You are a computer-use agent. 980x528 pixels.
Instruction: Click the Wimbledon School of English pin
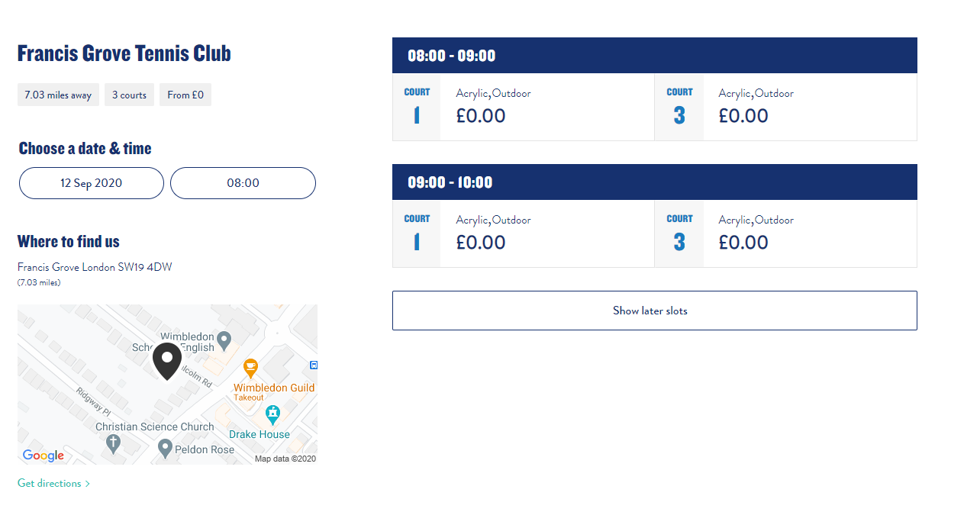click(x=224, y=340)
